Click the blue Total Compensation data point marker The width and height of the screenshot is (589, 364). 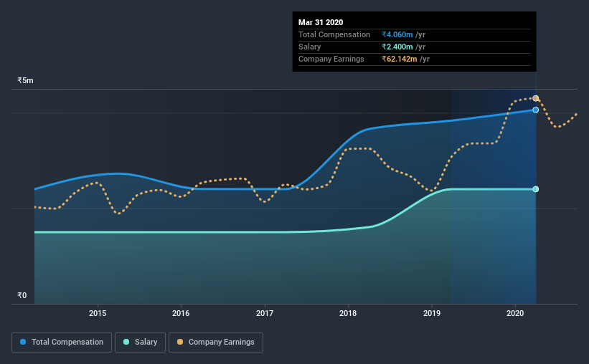[x=536, y=110]
